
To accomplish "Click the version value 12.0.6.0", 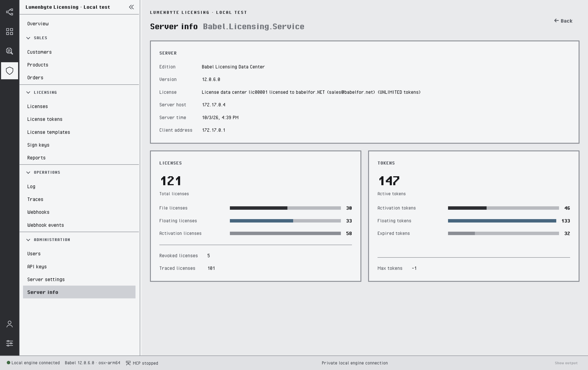I will (x=211, y=80).
